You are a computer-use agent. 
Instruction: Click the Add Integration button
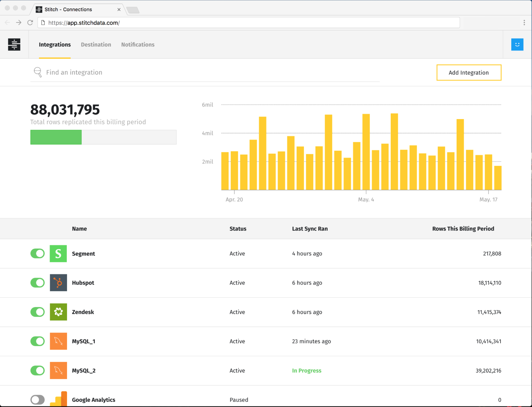coord(469,72)
